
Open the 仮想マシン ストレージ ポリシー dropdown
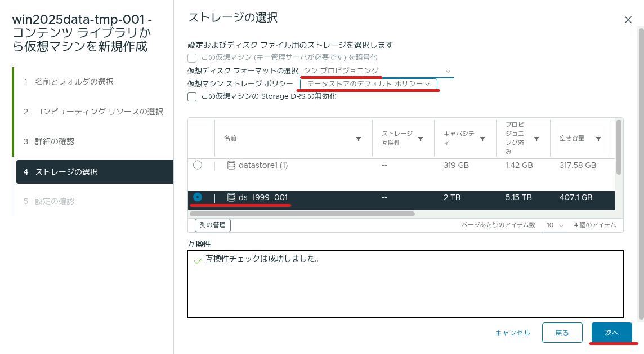click(x=368, y=84)
